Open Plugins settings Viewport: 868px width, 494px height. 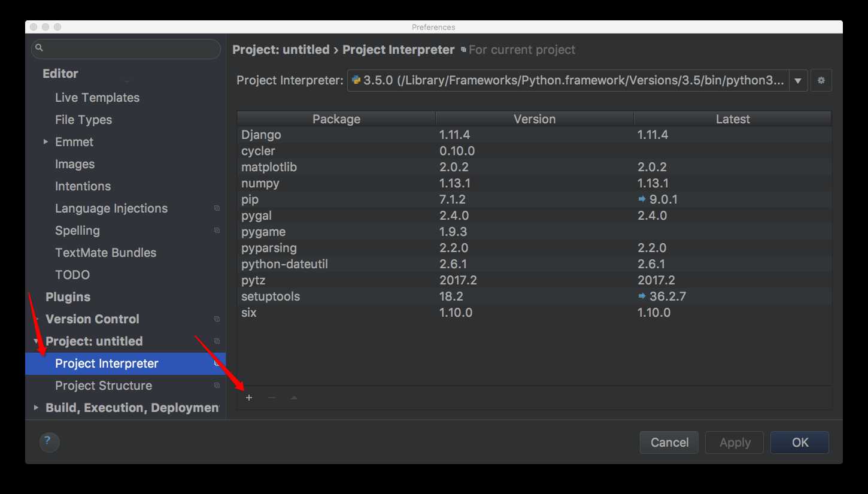pyautogui.click(x=68, y=297)
